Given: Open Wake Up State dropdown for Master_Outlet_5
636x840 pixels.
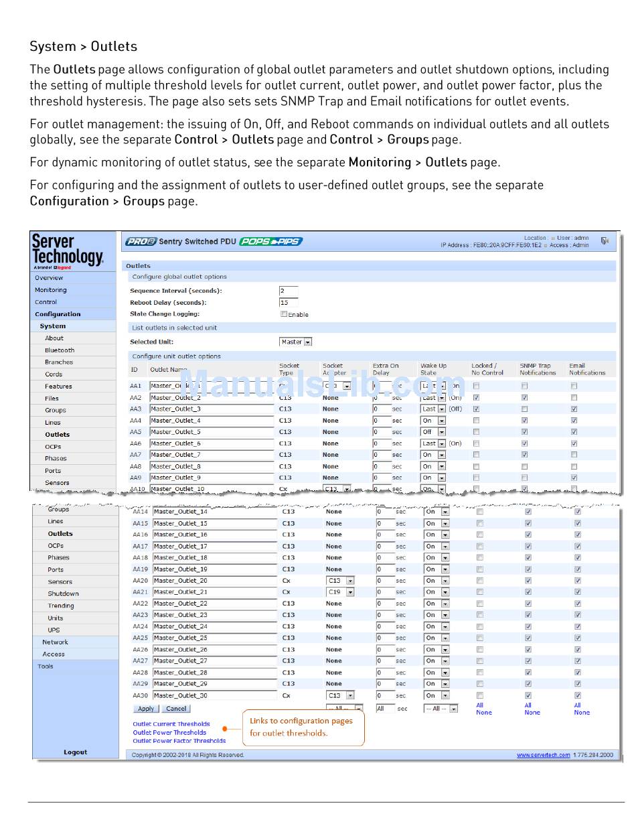Looking at the screenshot, I should click(433, 432).
